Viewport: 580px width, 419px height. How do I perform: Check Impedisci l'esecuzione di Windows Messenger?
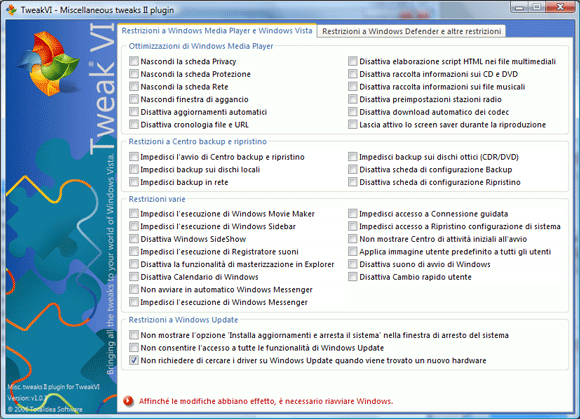click(x=134, y=302)
